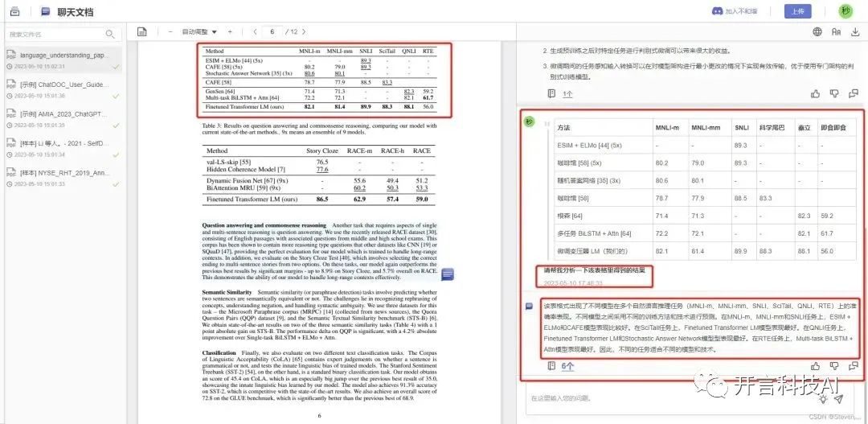
Task: Click the total page count /12 text
Action: pos(292,31)
